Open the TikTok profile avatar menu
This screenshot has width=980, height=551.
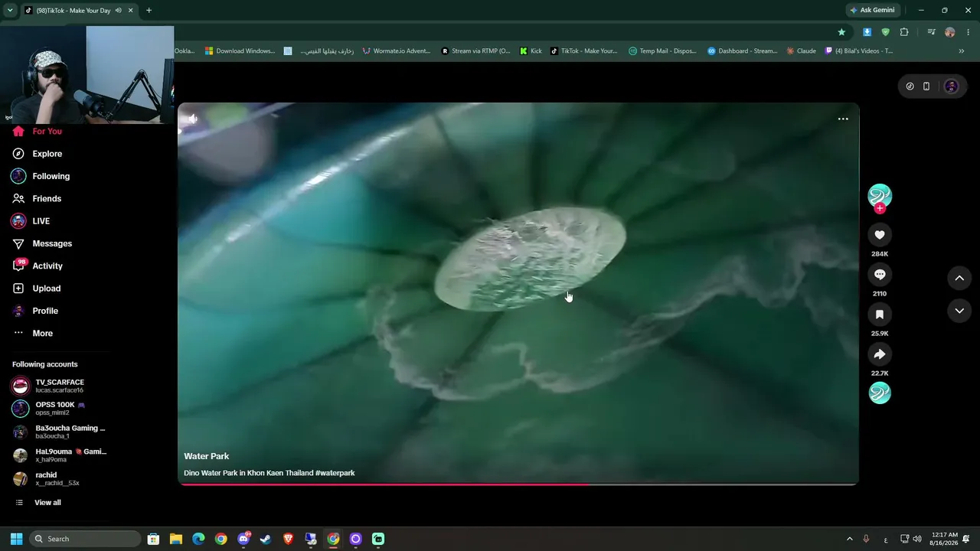[952, 86]
